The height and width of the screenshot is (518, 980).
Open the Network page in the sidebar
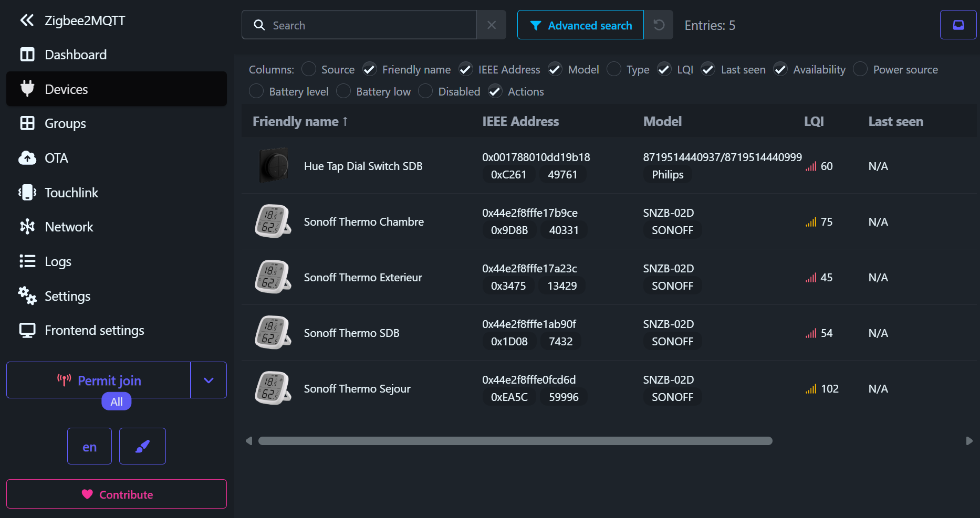click(x=69, y=227)
